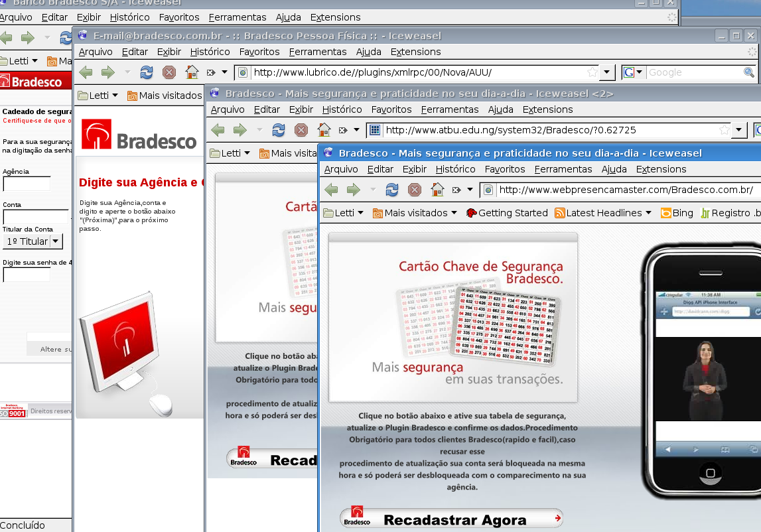The height and width of the screenshot is (532, 761).
Task: Go back in the webpresencamaster window
Action: pyautogui.click(x=331, y=190)
